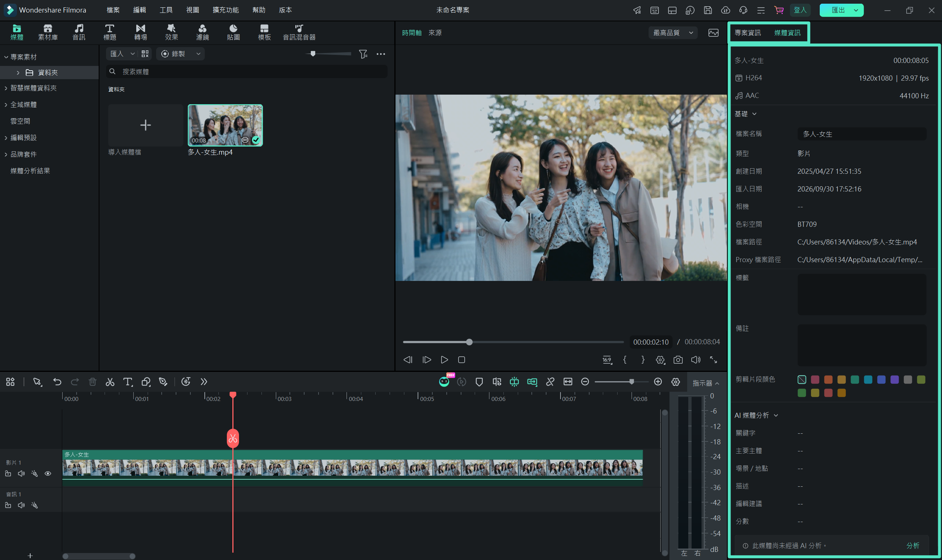Zoom in timeline with the plus icon
The image size is (942, 560).
[x=658, y=382]
